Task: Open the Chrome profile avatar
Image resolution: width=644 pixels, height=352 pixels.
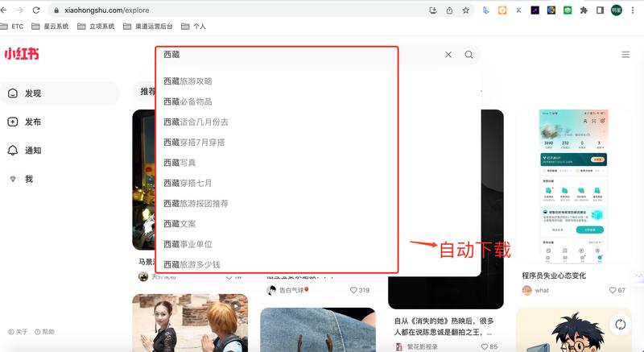Action: [616, 10]
